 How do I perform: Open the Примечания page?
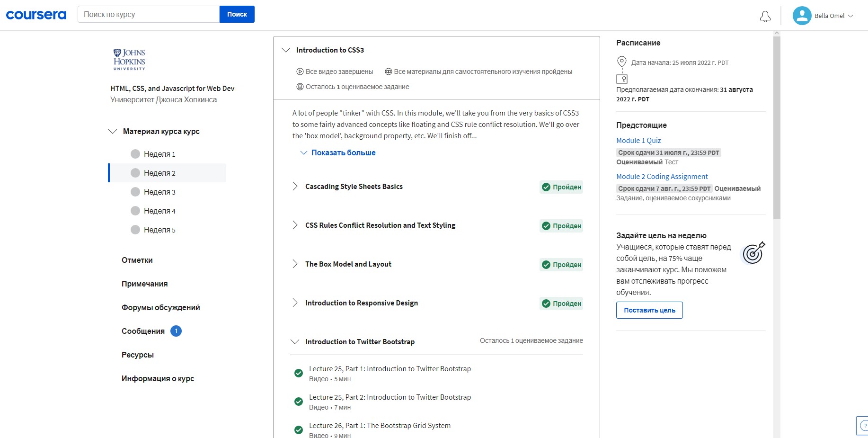144,284
